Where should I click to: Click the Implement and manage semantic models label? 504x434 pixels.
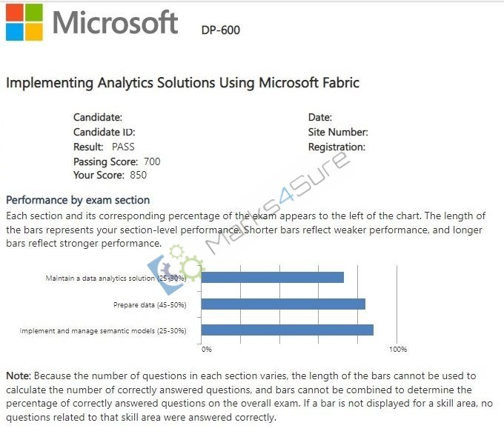(103, 331)
